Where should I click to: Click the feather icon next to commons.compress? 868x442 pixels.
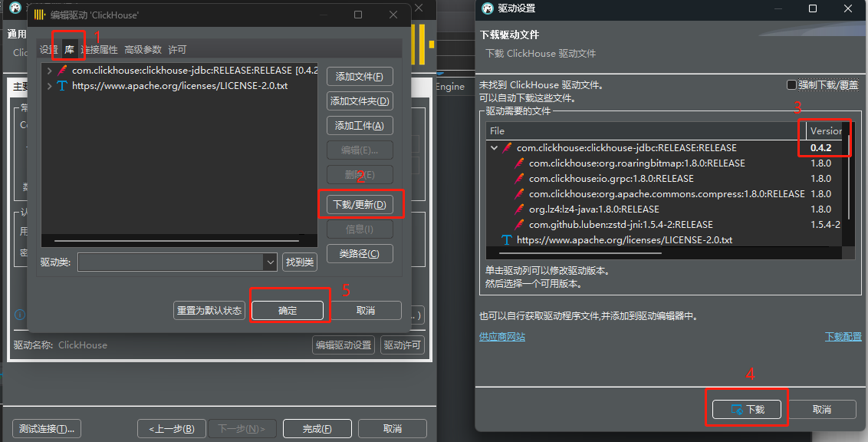tap(519, 194)
